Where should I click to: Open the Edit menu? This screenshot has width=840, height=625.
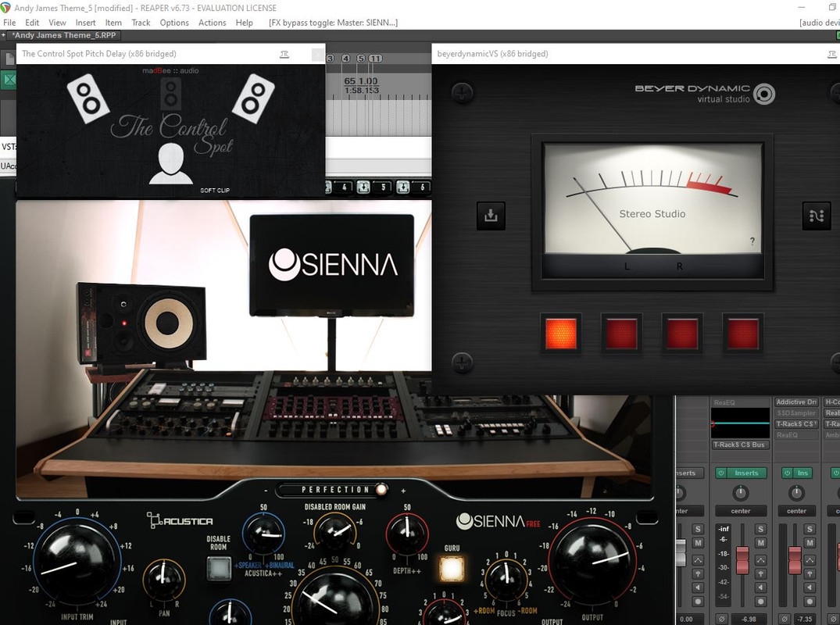[32, 23]
